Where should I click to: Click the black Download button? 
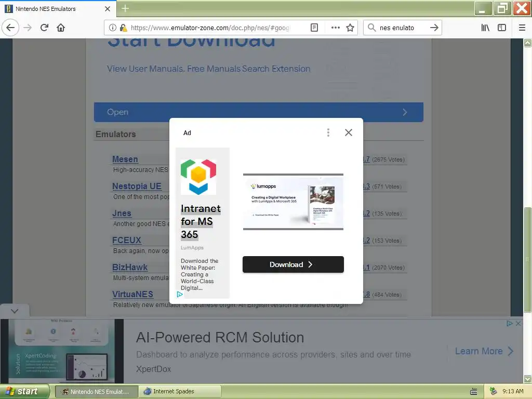pyautogui.click(x=293, y=264)
